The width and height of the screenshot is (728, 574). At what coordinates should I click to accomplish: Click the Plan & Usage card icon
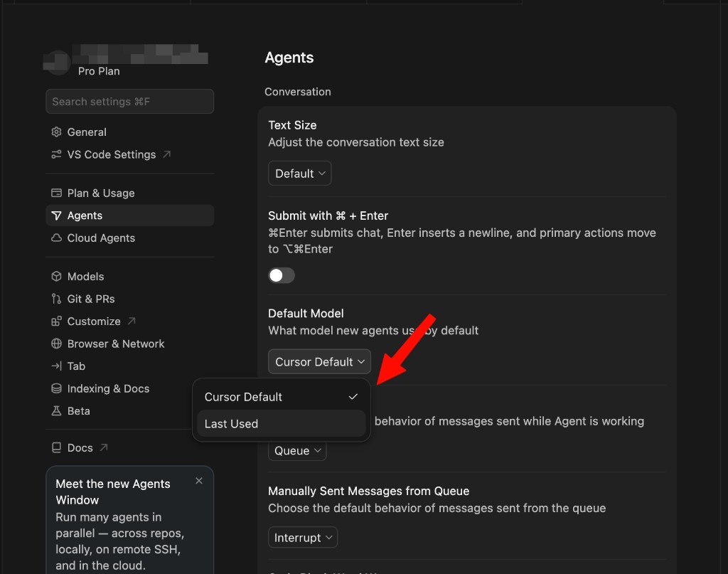pos(56,193)
